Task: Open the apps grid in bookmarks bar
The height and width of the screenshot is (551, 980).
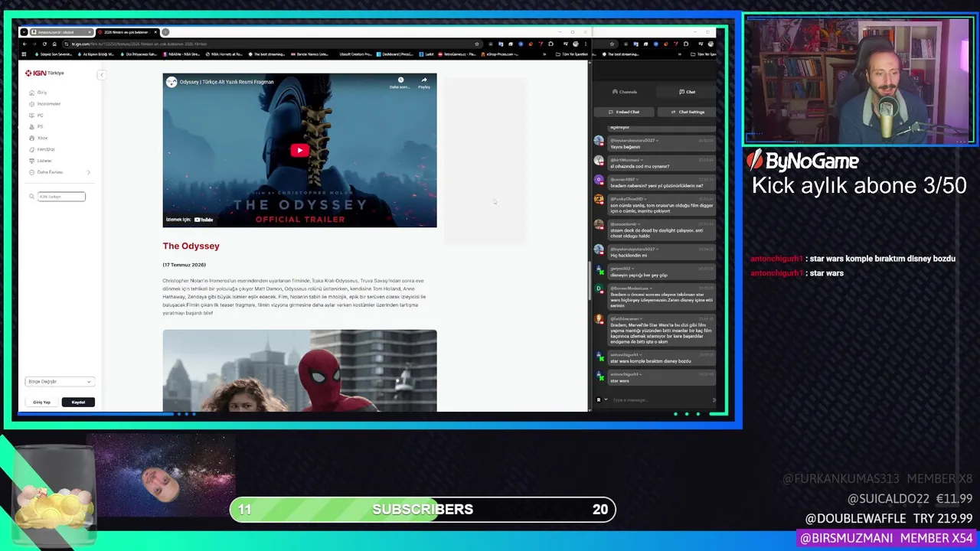Action: tap(24, 54)
